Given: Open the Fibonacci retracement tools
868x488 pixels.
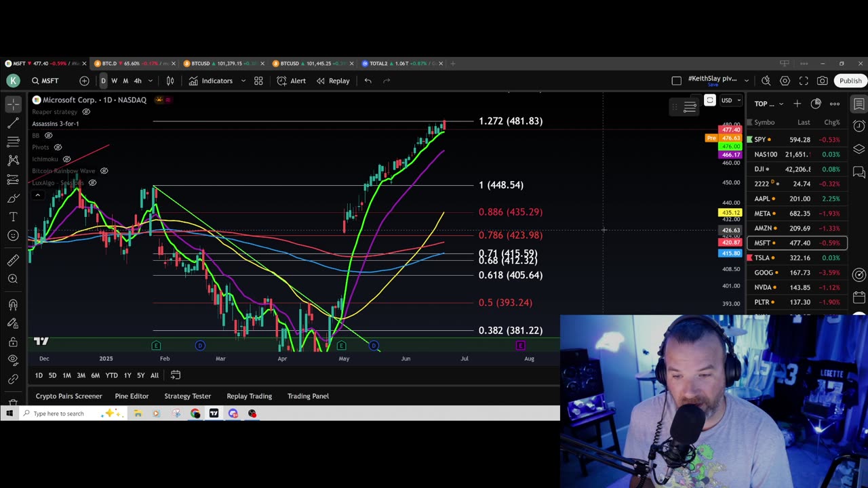Looking at the screenshot, I should pyautogui.click(x=13, y=142).
